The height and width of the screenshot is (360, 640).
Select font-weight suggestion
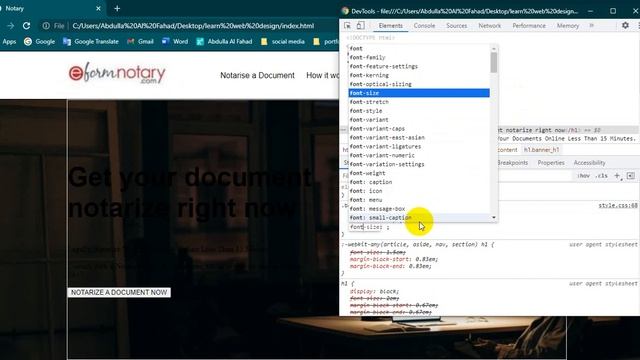click(x=419, y=173)
